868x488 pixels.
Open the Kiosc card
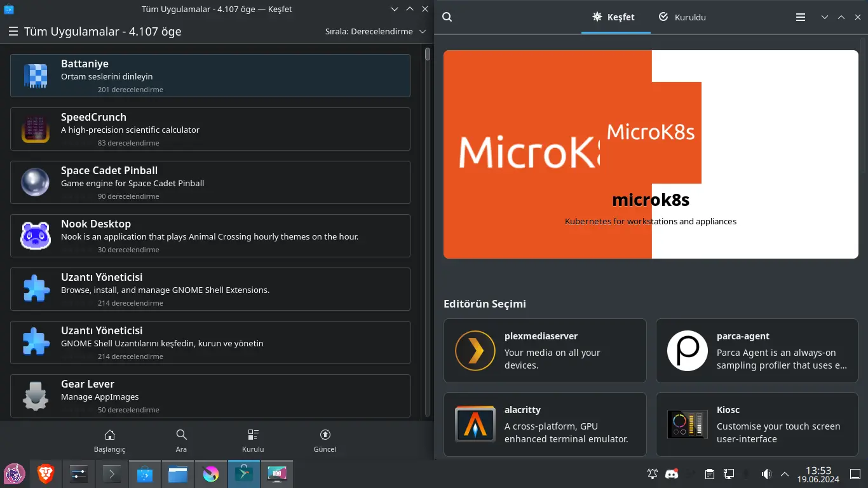tap(757, 424)
